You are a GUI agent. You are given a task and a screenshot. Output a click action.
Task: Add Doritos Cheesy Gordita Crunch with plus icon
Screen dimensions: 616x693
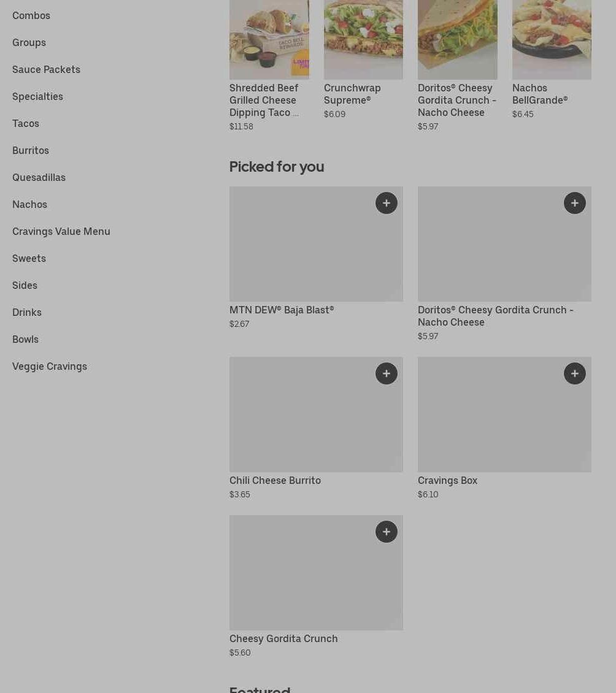point(575,203)
